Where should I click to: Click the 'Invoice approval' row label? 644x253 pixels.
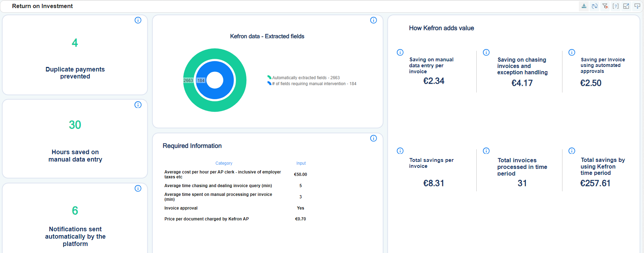tap(181, 208)
